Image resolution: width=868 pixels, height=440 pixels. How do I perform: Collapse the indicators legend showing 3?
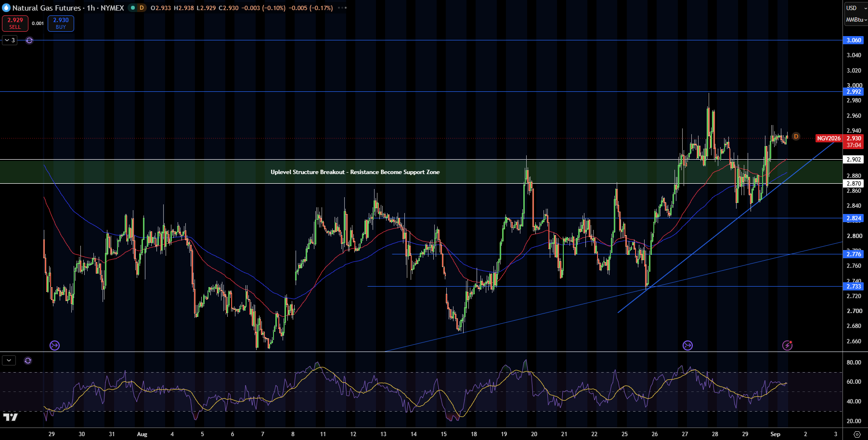pos(10,40)
